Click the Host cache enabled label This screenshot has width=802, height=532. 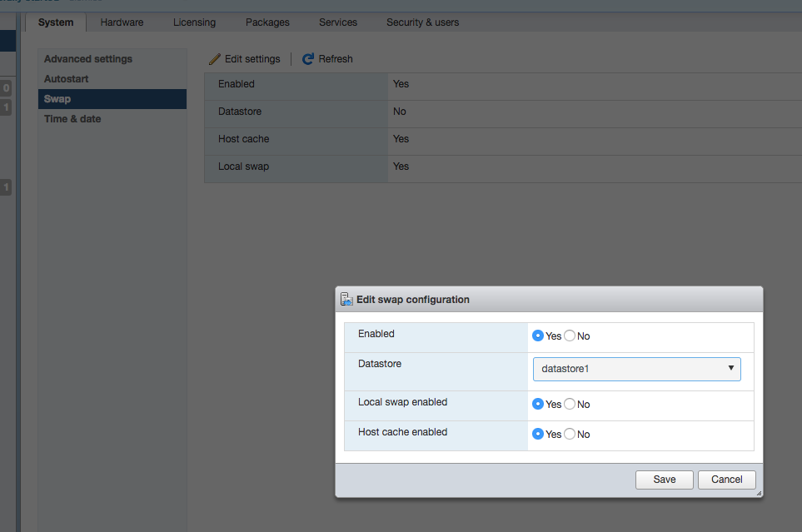402,432
